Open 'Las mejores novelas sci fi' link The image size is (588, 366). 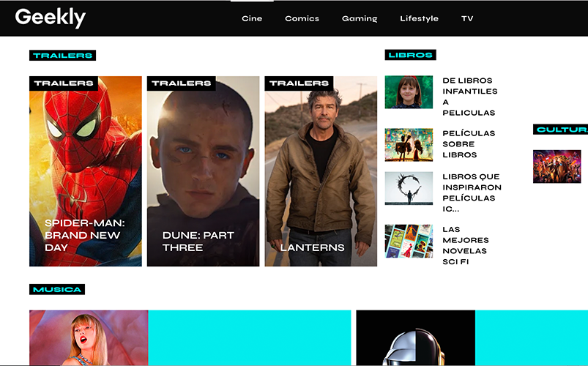coord(466,245)
